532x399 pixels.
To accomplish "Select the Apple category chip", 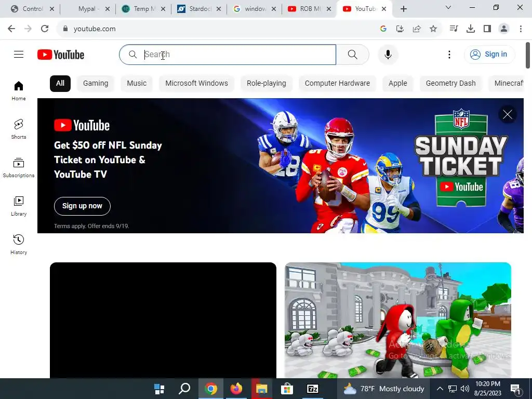I will click(397, 84).
